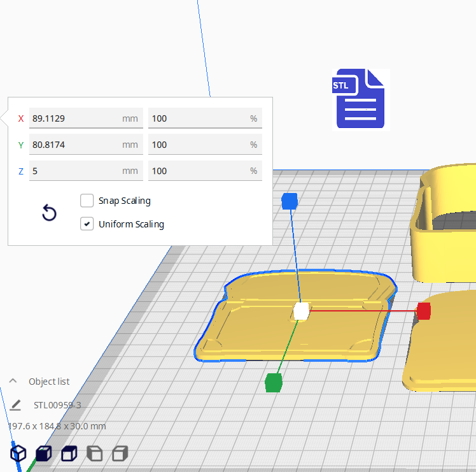This screenshot has height=472, width=476.
Task: Click the red X-axis scale handle
Action: 424,311
